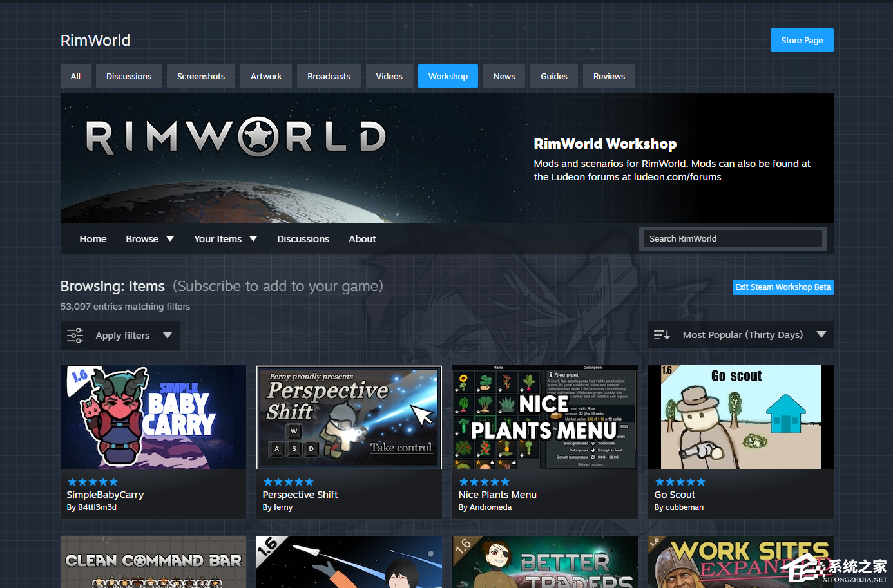Open the Broadcasts tab
The image size is (893, 588).
(x=329, y=76)
